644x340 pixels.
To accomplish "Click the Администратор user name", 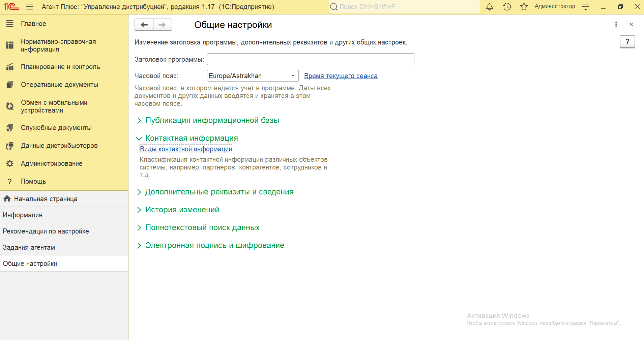I will [555, 6].
